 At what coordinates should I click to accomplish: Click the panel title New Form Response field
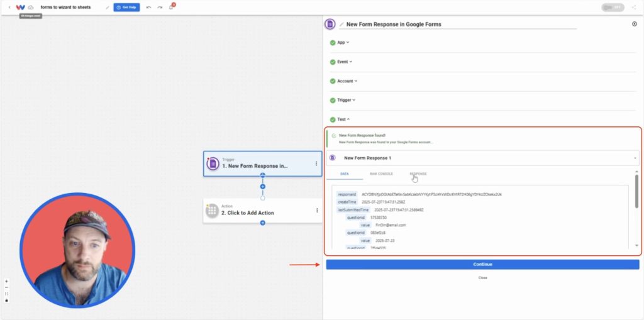[x=458, y=25]
